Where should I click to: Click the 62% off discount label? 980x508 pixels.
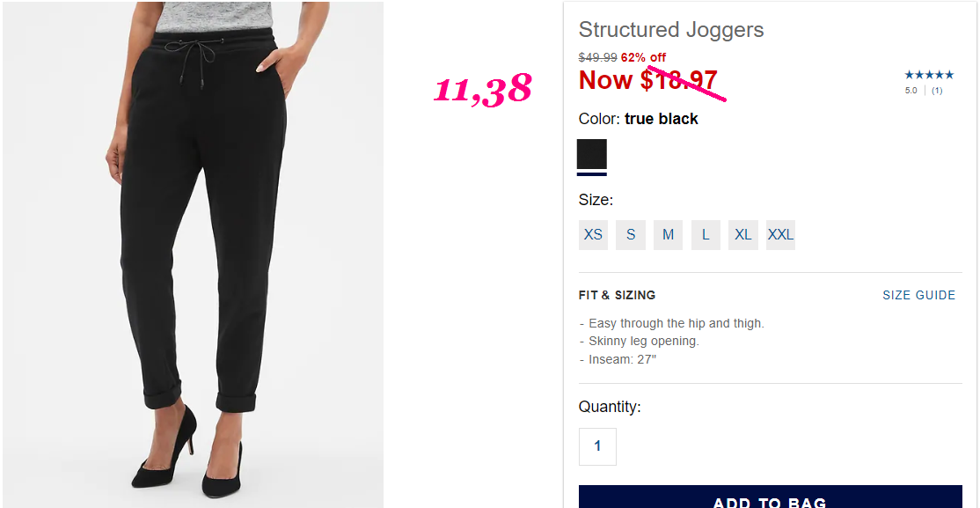(643, 57)
